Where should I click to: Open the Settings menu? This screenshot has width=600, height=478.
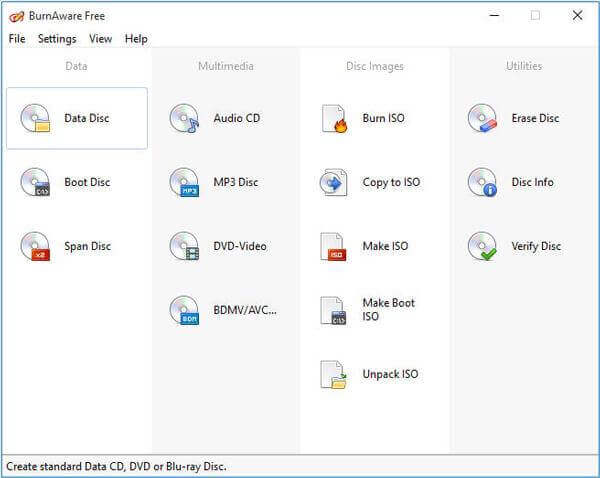point(57,39)
